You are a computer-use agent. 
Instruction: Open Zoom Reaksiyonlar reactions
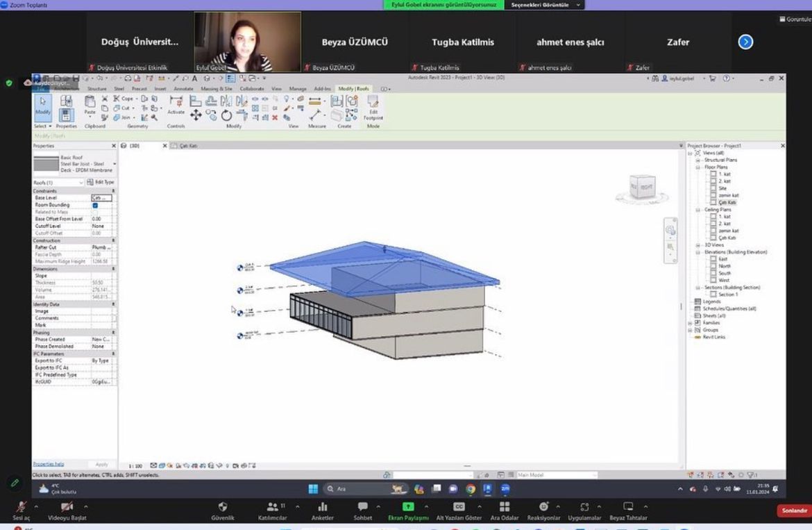tap(543, 511)
